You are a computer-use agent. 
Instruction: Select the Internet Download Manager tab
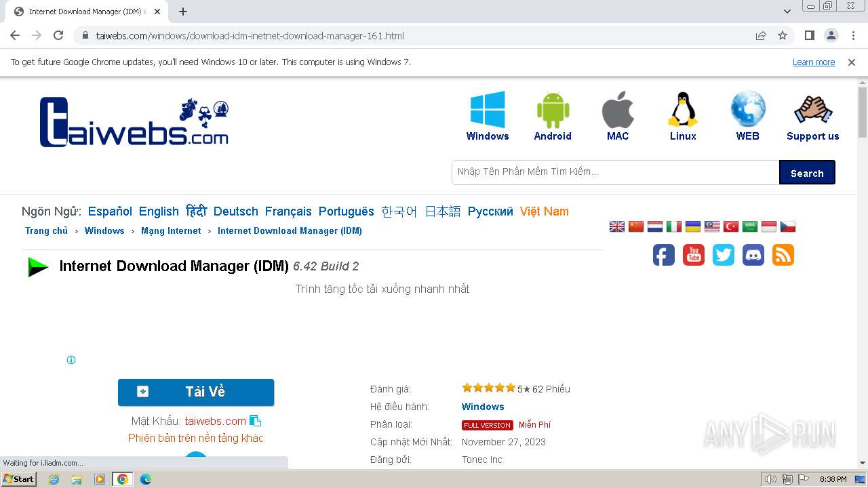coord(87,12)
